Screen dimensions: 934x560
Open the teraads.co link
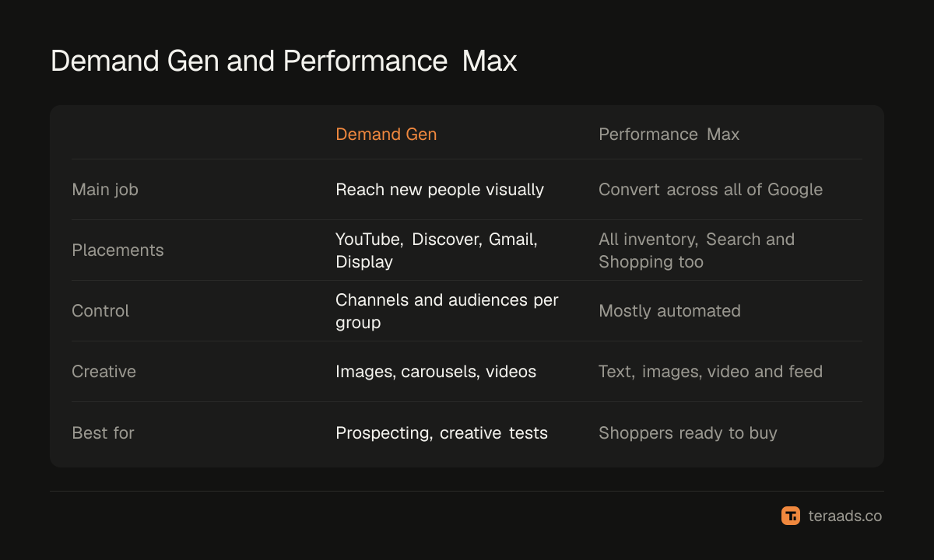pyautogui.click(x=844, y=516)
